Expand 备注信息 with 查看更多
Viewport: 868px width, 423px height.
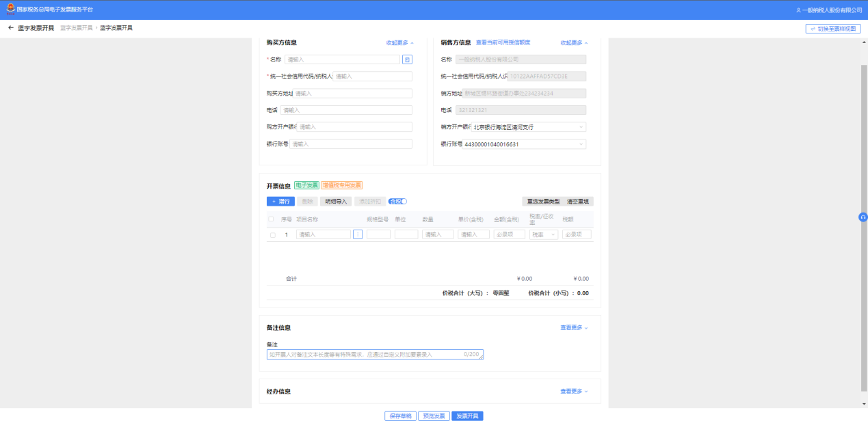[x=575, y=327]
